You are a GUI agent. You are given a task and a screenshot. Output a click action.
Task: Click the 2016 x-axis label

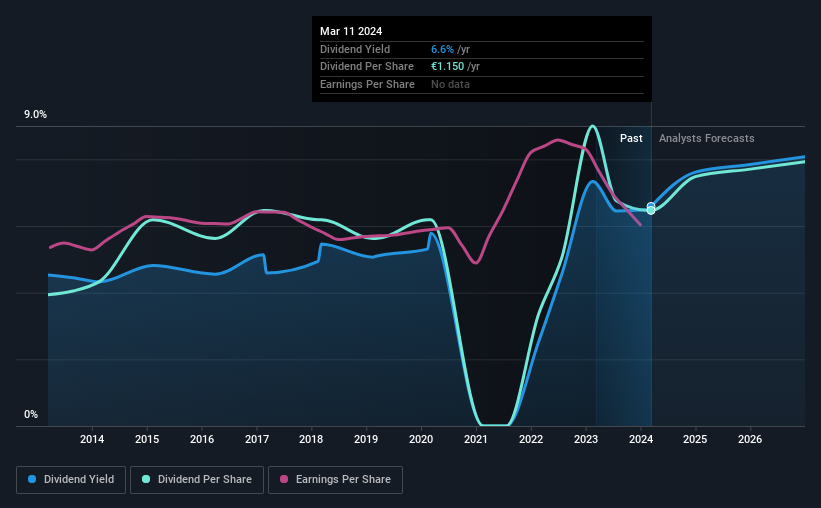(x=202, y=439)
